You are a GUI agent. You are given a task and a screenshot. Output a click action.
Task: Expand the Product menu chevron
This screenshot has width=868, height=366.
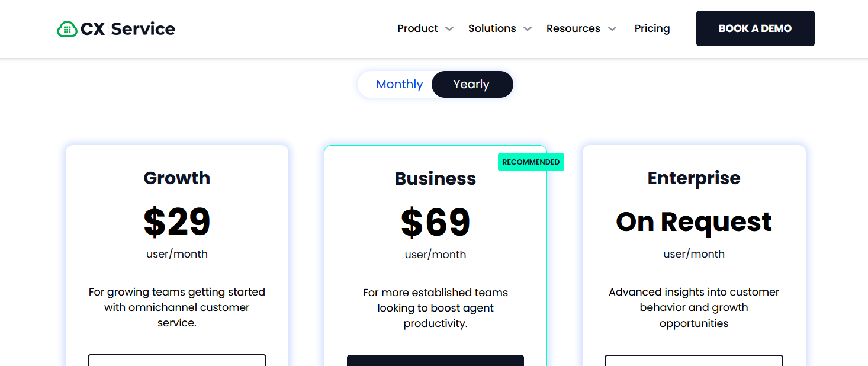click(449, 29)
